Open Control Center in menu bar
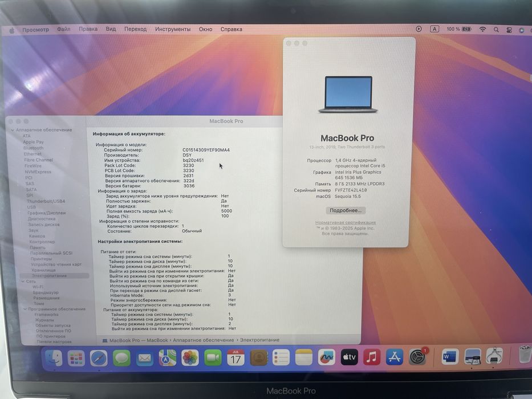 point(509,30)
